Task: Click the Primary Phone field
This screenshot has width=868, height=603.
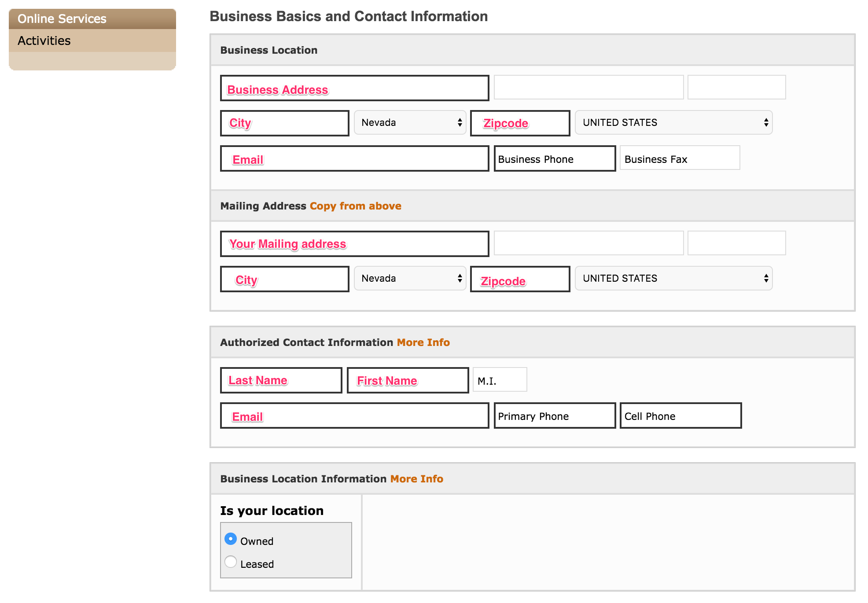Action: (x=555, y=415)
